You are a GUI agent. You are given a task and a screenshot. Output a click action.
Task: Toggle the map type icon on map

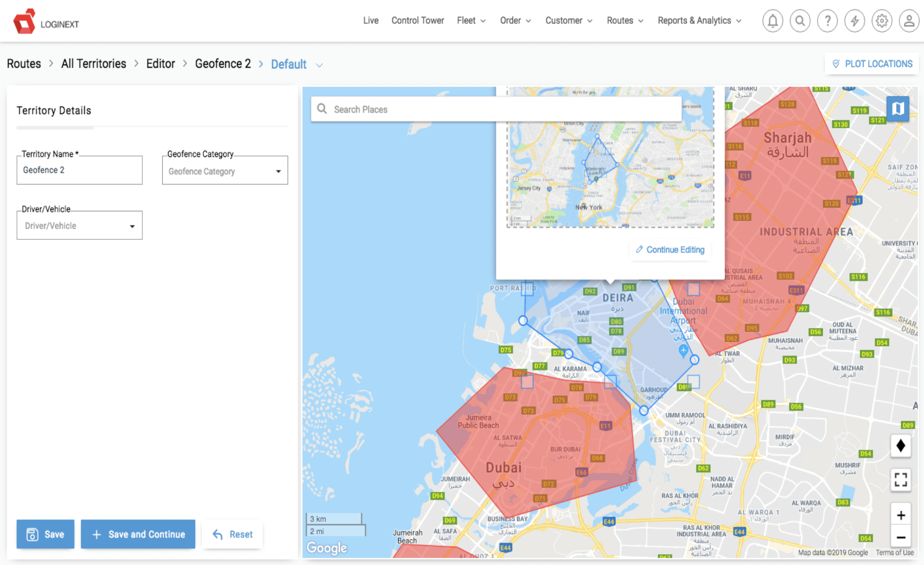(x=897, y=109)
